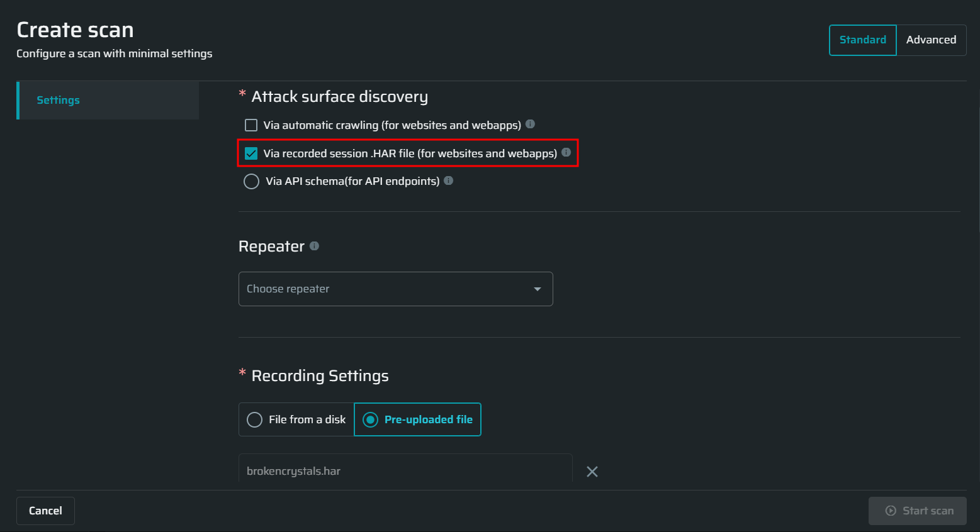Click the repeater dropdown arrow

(538, 289)
